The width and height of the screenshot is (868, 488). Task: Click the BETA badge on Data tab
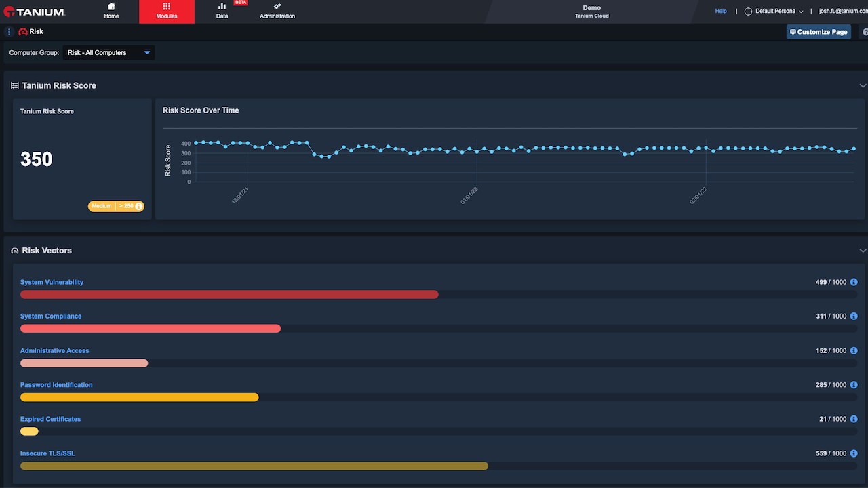[x=240, y=3]
